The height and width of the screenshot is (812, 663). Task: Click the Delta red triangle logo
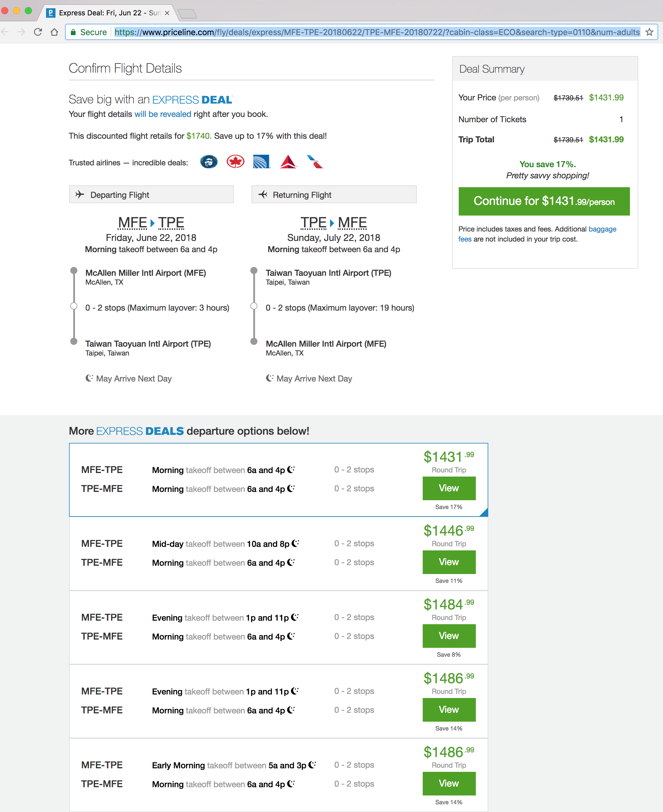(x=288, y=162)
